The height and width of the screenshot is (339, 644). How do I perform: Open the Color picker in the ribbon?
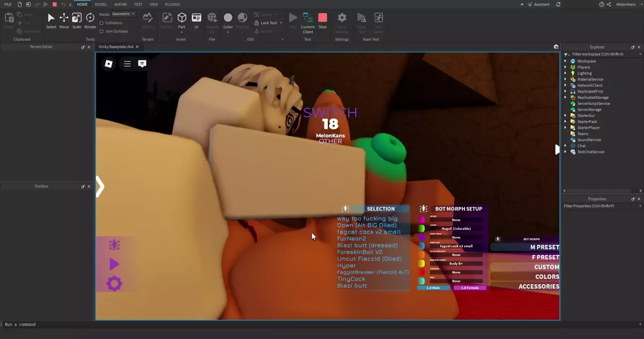click(228, 20)
